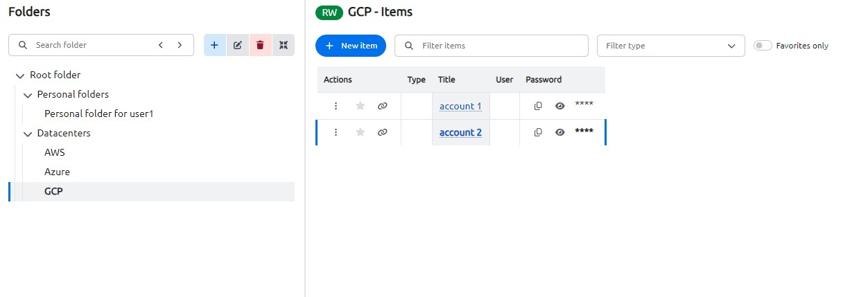
Task: Collapse the Personal folders node
Action: coord(28,95)
